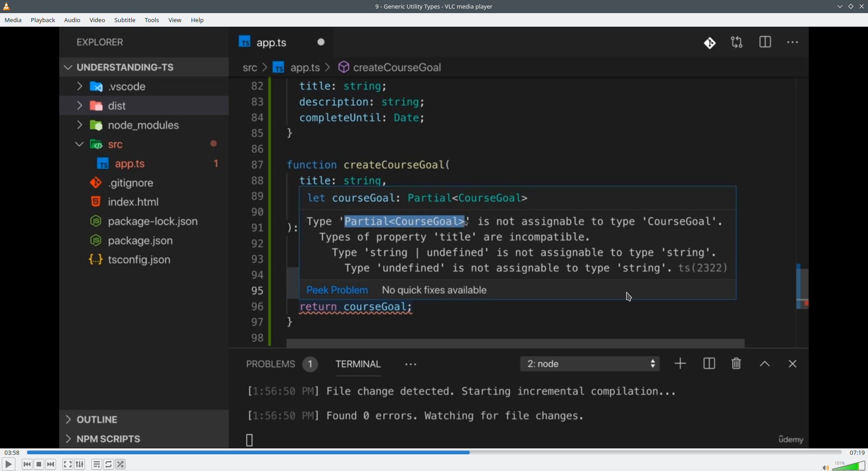Image resolution: width=868 pixels, height=471 pixels.
Task: Open the Subtitle menu
Action: (125, 20)
